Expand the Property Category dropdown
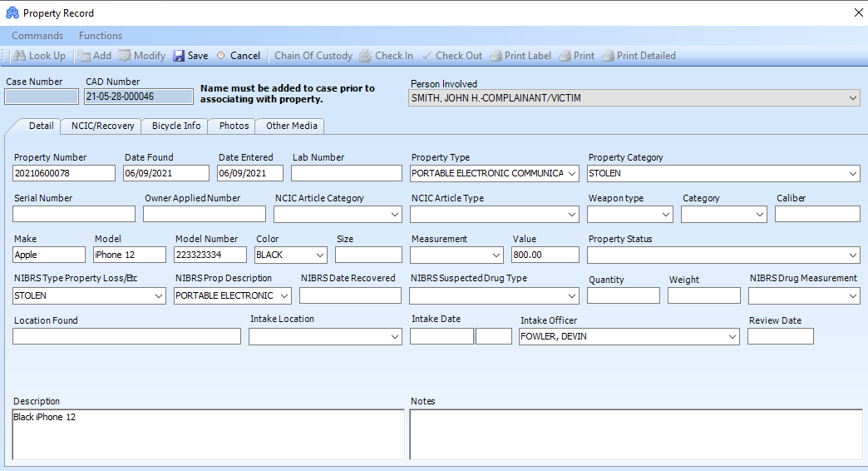This screenshot has width=868, height=471. coord(852,173)
